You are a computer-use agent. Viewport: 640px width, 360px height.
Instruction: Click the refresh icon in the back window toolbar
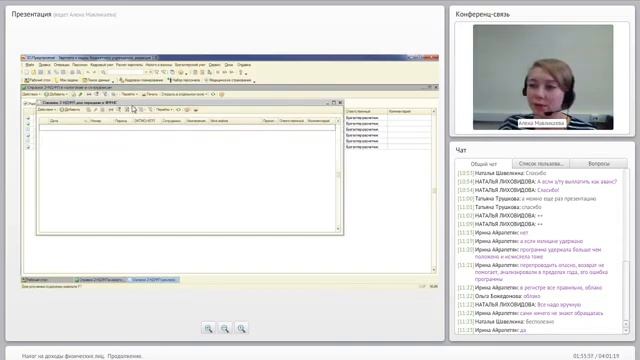(x=213, y=94)
